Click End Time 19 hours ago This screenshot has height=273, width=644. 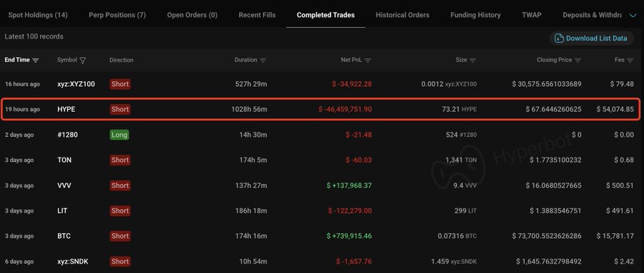(23, 110)
